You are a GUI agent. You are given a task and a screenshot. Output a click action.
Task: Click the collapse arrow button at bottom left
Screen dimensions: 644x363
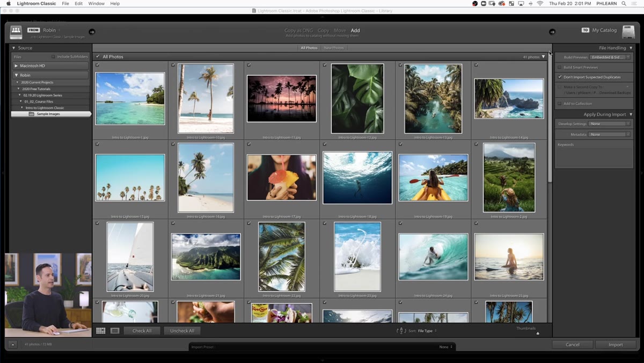tap(13, 344)
